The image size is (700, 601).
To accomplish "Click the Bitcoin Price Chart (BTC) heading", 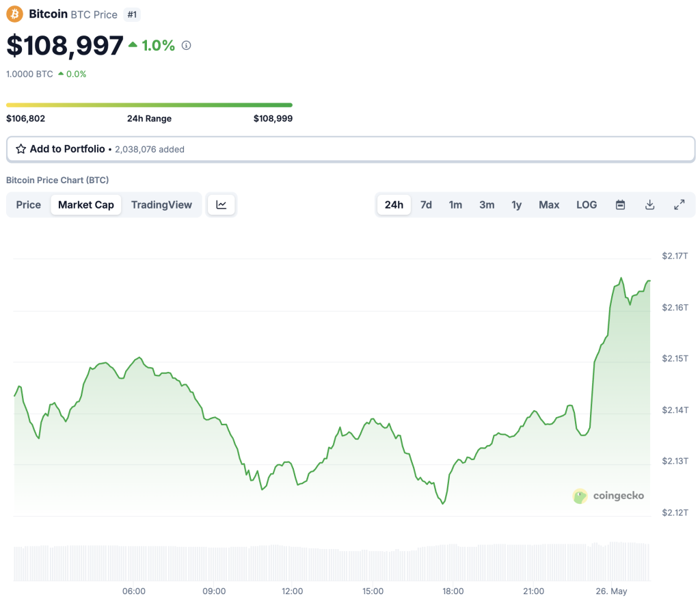I will [57, 180].
